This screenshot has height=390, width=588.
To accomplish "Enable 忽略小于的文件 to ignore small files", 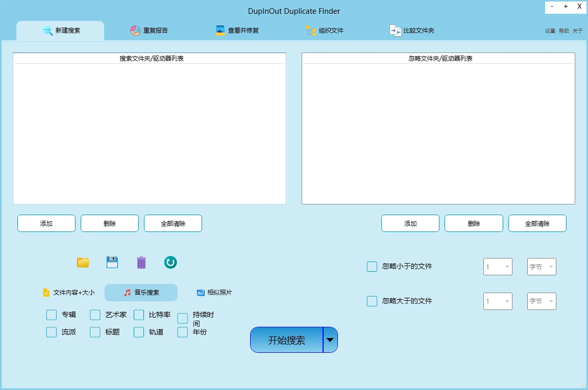I will [372, 266].
